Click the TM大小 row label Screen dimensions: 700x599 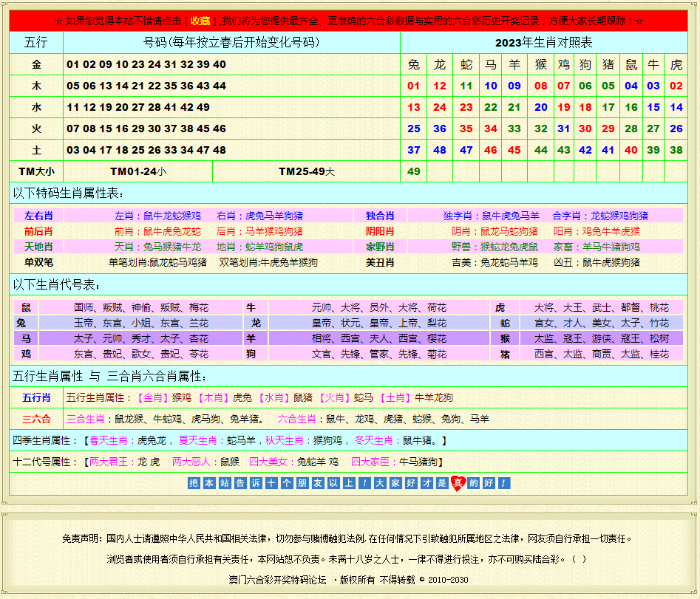click(x=36, y=171)
